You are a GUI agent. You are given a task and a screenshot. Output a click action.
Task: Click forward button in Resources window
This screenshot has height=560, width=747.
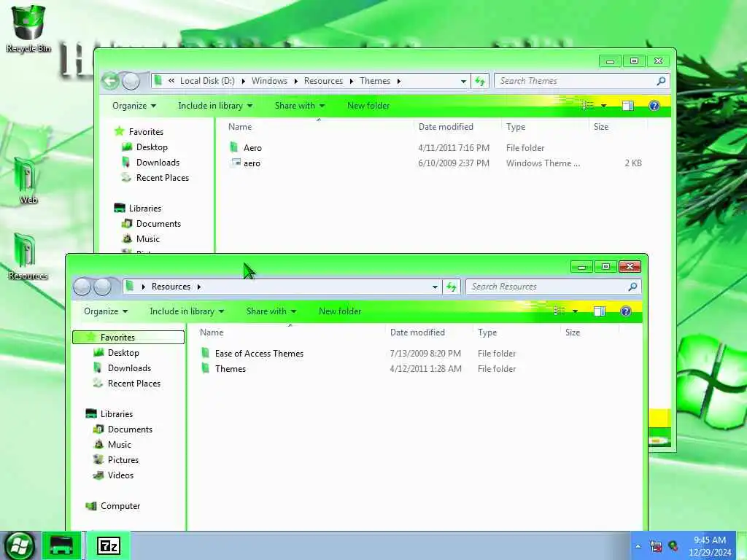tap(102, 287)
